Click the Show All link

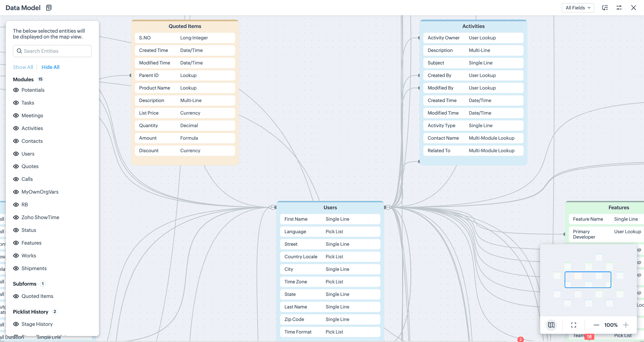tap(23, 67)
